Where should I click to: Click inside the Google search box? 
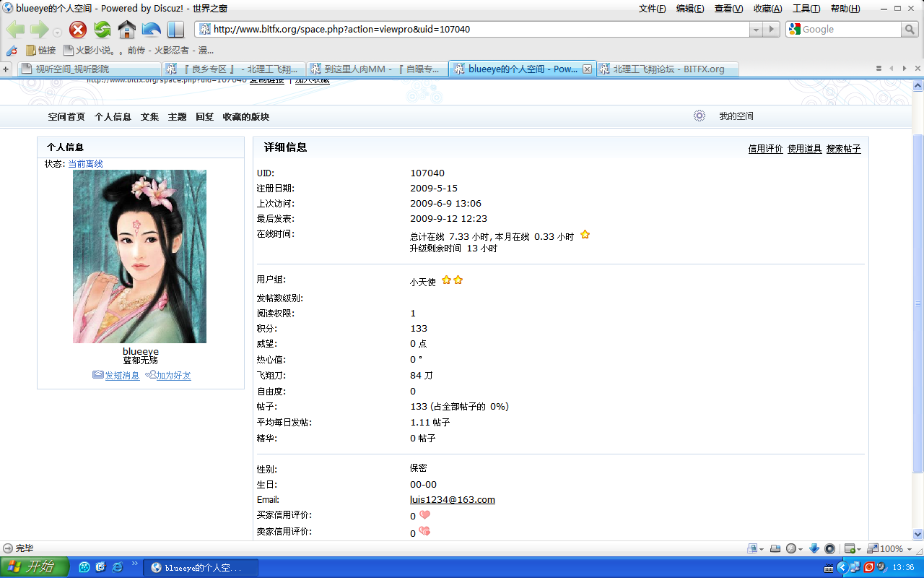(x=850, y=30)
